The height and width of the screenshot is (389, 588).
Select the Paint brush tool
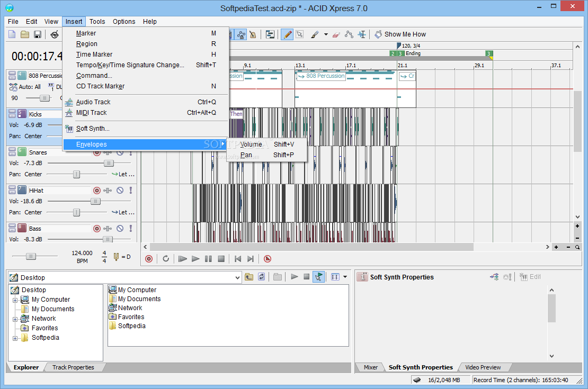(x=315, y=34)
